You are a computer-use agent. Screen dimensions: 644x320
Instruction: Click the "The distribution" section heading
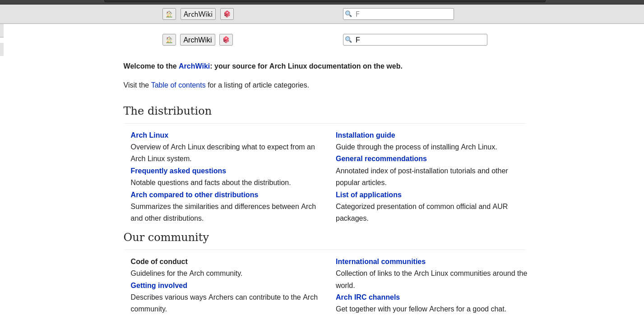pos(167,111)
